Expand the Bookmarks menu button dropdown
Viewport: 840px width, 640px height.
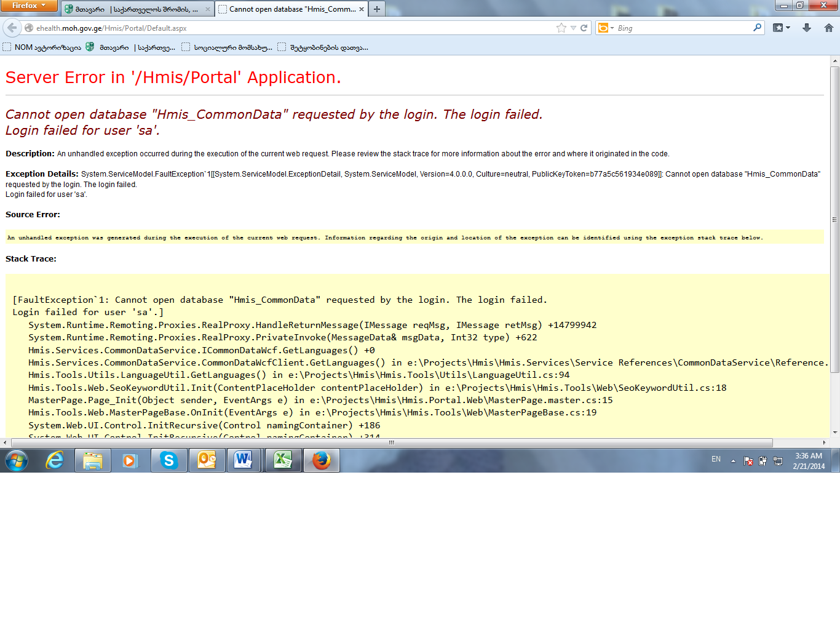(x=782, y=28)
